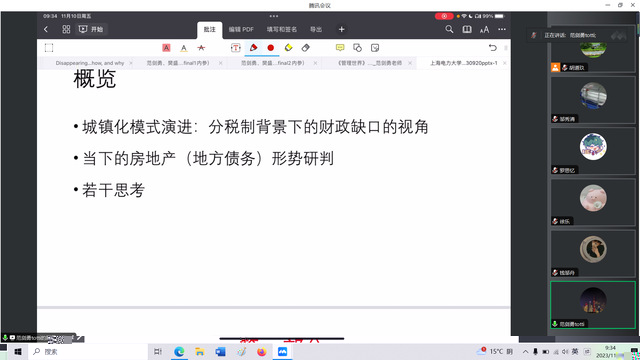Image resolution: width=640 pixels, height=360 pixels.
Task: Click the bullet '当下的房地产（地方债务）形势研判'
Action: pos(208,158)
